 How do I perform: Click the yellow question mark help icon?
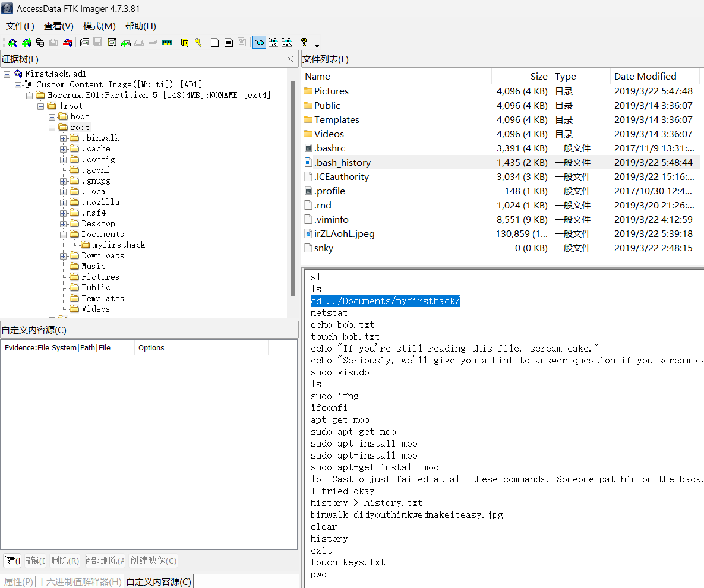tap(304, 42)
